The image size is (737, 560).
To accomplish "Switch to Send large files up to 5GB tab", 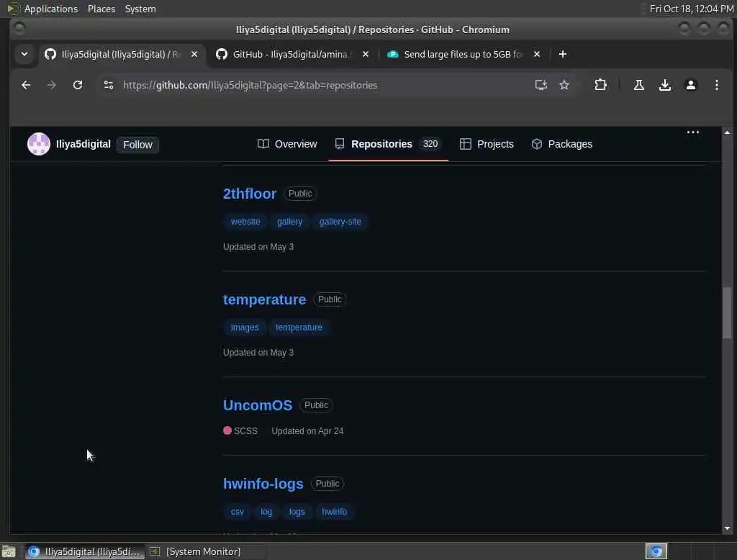I will point(464,54).
